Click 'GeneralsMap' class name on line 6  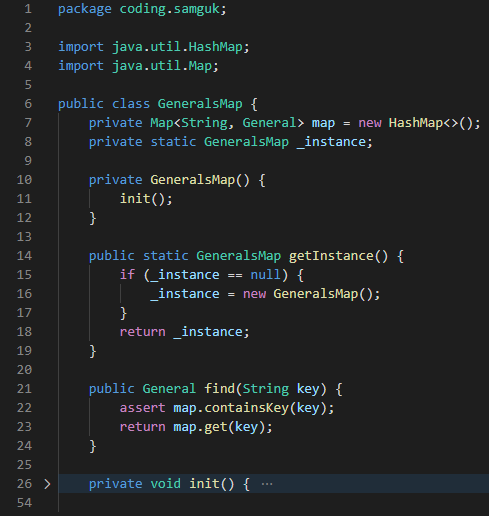(x=200, y=104)
